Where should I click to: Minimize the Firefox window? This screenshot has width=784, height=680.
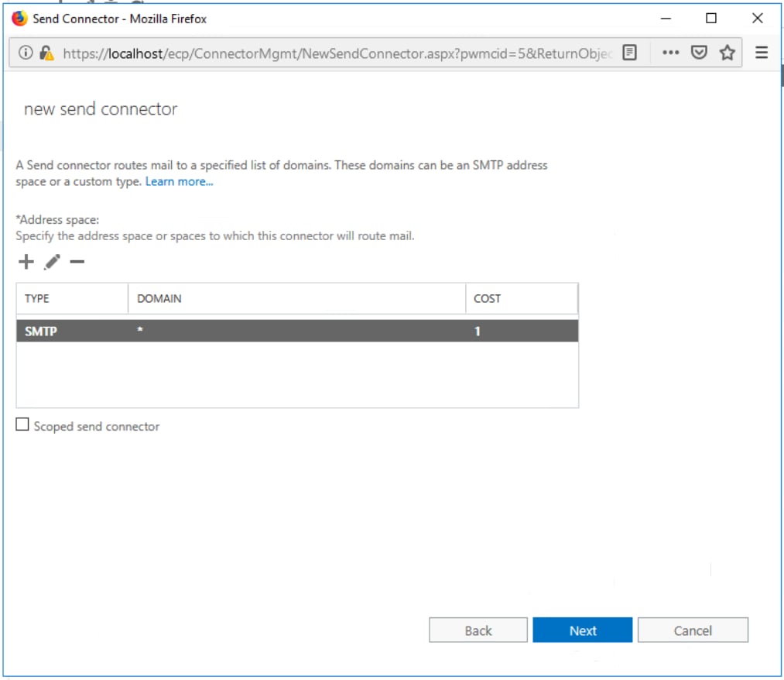click(666, 19)
